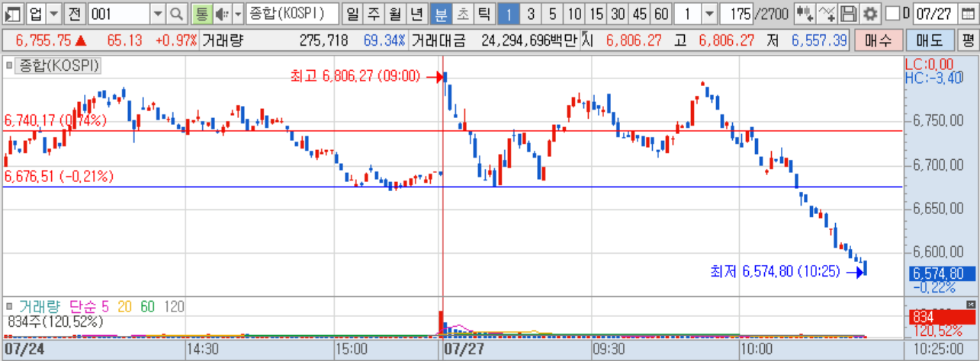Select the 주 weekly period tab
This screenshot has height=361, width=980.
pyautogui.click(x=374, y=13)
